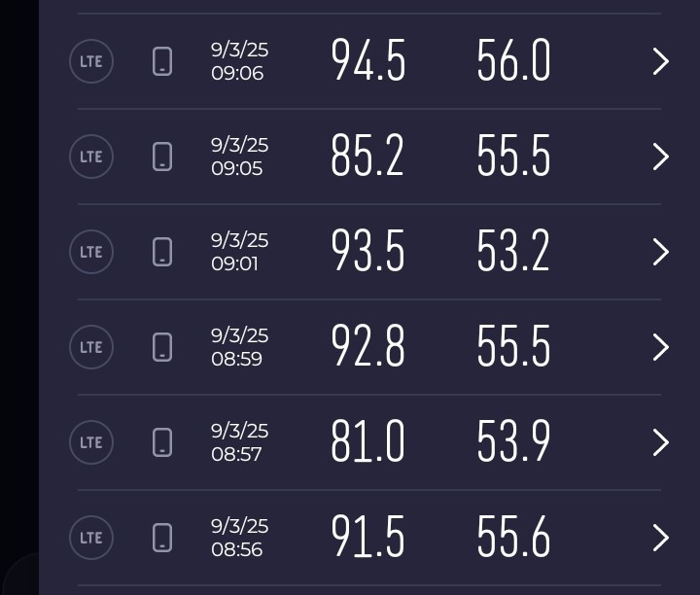Select the 81.0 download speed result
This screenshot has width=700, height=595.
[x=367, y=442]
